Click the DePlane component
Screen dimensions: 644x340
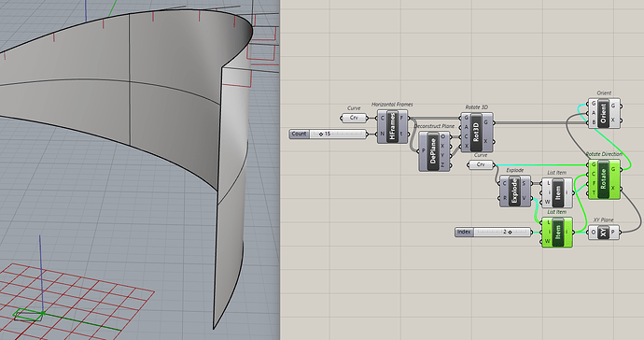434,151
